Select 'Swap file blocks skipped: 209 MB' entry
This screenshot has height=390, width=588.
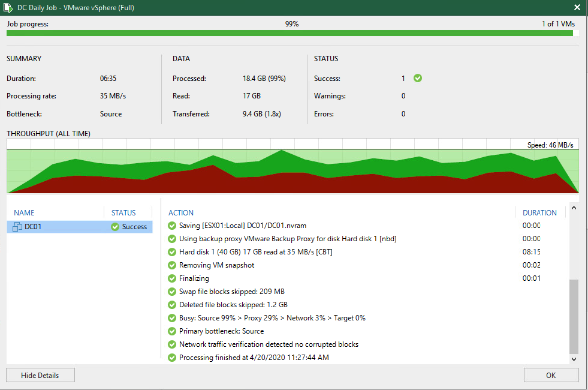pos(232,291)
